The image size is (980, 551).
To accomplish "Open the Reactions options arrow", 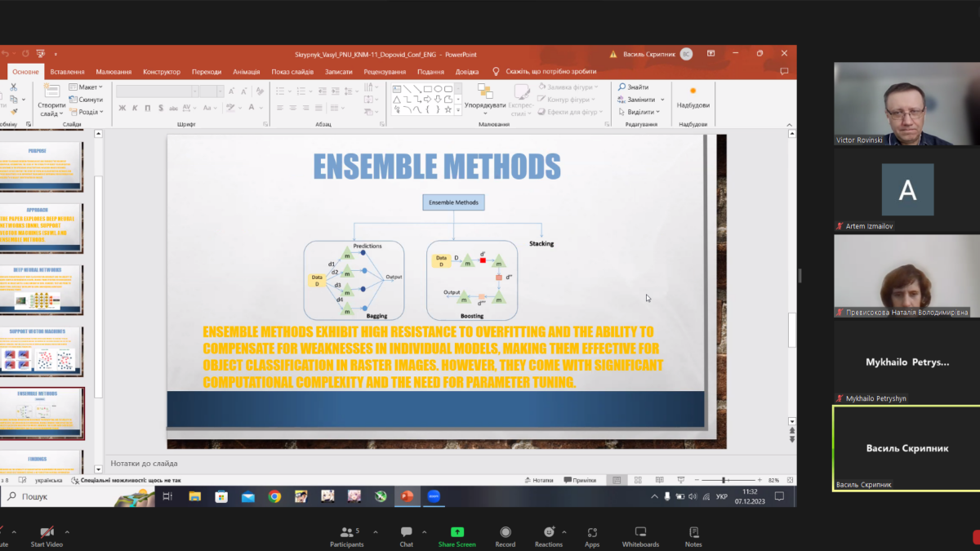I will (x=564, y=532).
